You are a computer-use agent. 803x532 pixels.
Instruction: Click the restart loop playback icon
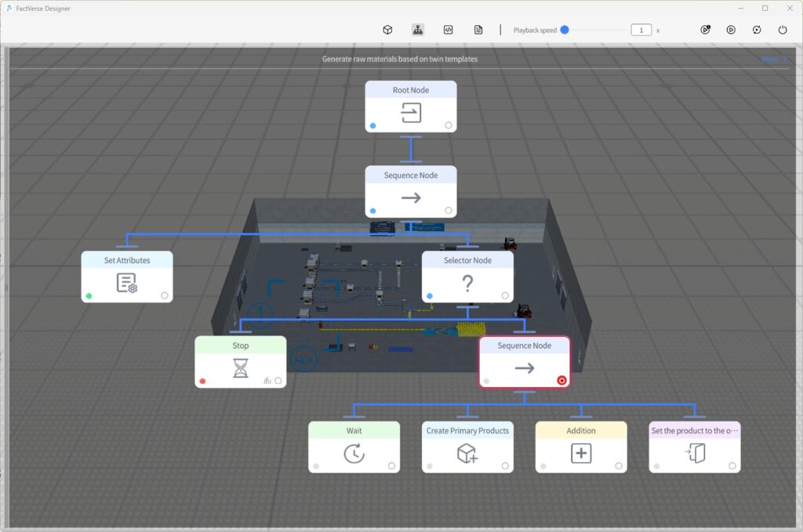(757, 30)
